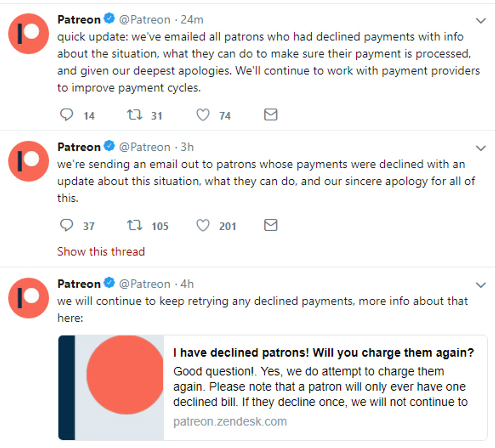This screenshot has width=495, height=448.
Task: Click the "Show this thread" link
Action: (x=101, y=252)
